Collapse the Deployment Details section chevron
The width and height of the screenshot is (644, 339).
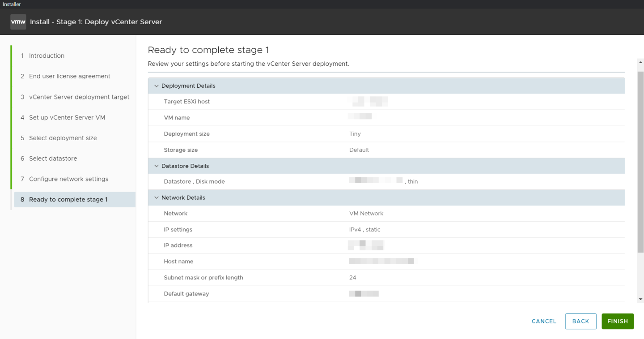coord(157,86)
